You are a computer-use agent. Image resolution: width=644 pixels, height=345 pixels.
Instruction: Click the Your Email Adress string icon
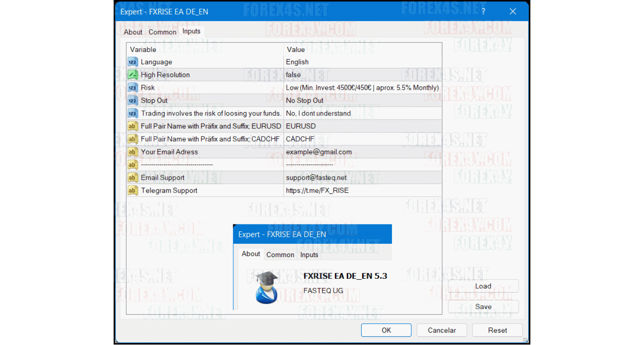[x=132, y=152]
